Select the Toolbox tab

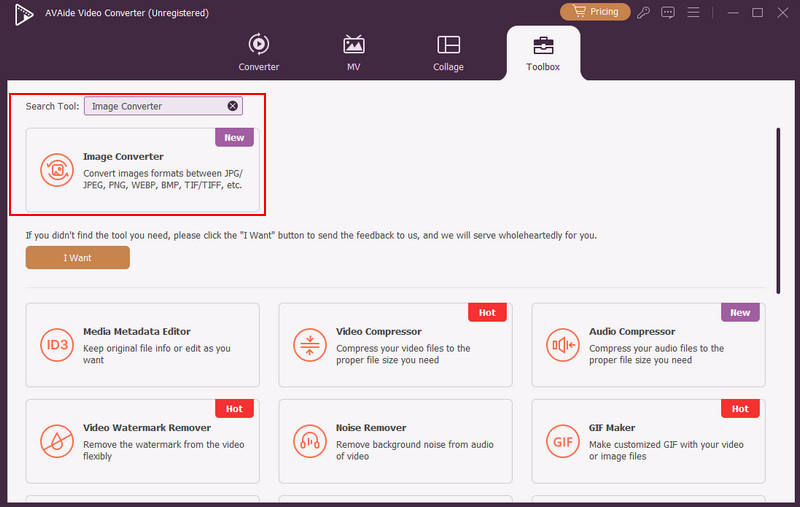[x=543, y=53]
